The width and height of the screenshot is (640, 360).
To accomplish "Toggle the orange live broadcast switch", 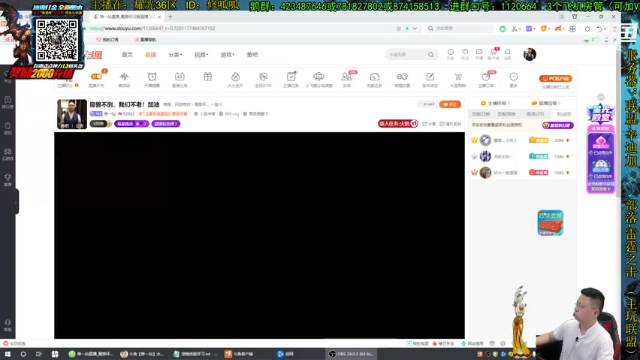I will pos(97,77).
